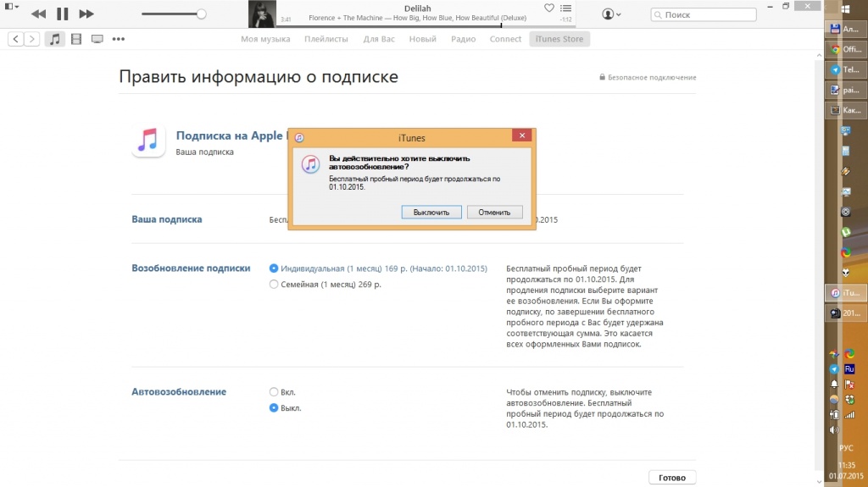Click the iTu... taskbar button
868x487 pixels.
coord(846,293)
